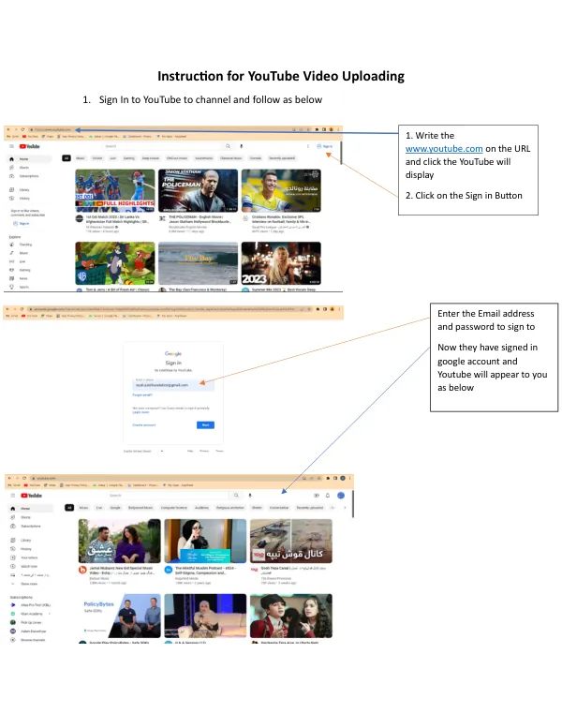Click the reload icon beside the youtube.com address

24,478
